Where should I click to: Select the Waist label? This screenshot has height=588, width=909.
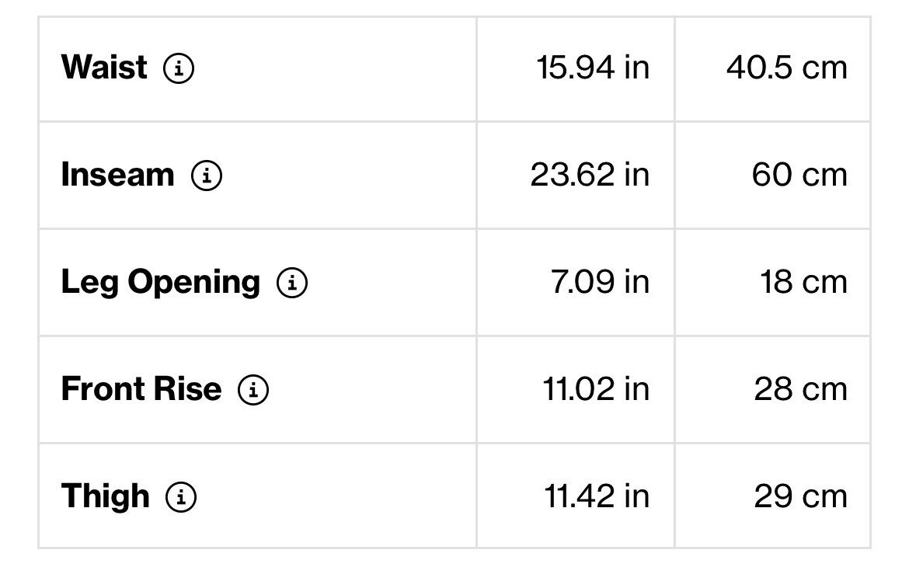[104, 68]
